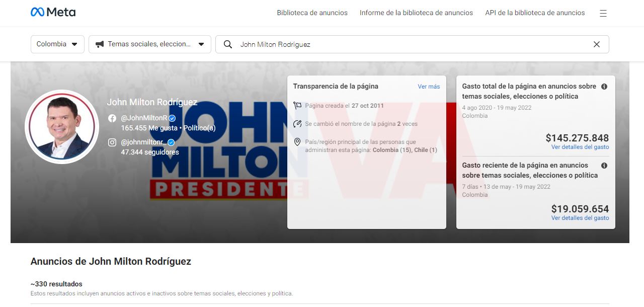This screenshot has height=307, width=644.
Task: Click the page name change edit icon
Action: [297, 124]
